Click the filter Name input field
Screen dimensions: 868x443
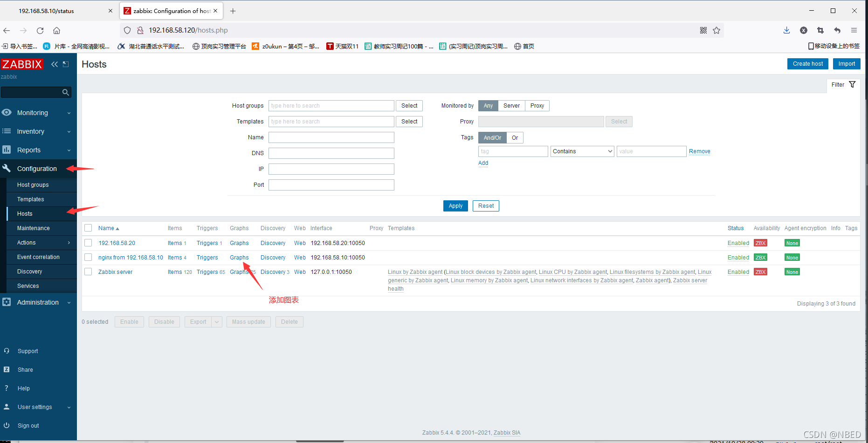point(331,137)
